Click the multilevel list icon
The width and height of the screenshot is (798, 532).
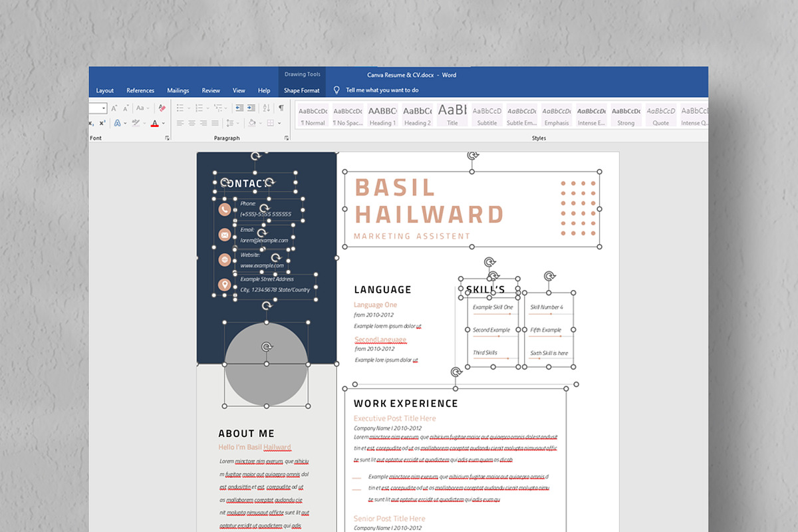tap(217, 108)
